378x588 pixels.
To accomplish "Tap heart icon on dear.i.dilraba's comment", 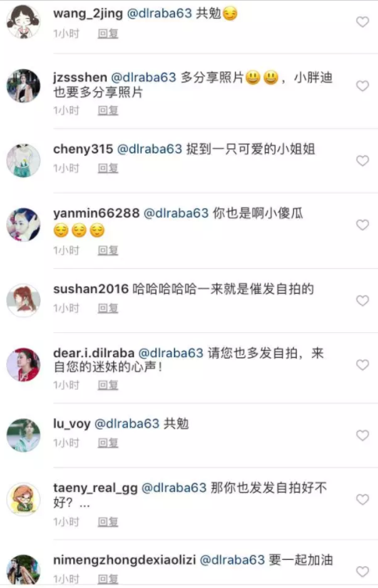I will pyautogui.click(x=362, y=364).
